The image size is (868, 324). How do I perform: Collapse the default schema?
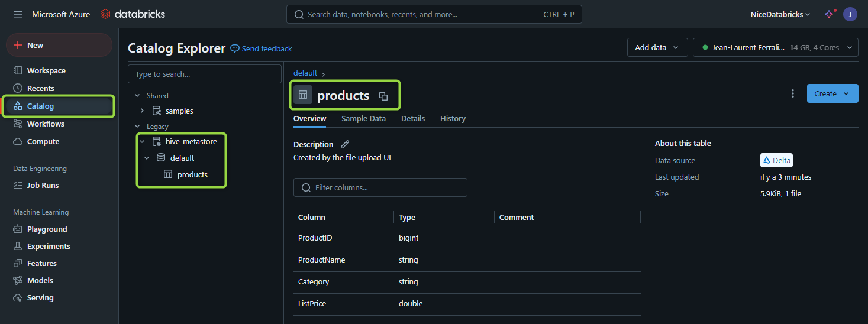(x=147, y=158)
